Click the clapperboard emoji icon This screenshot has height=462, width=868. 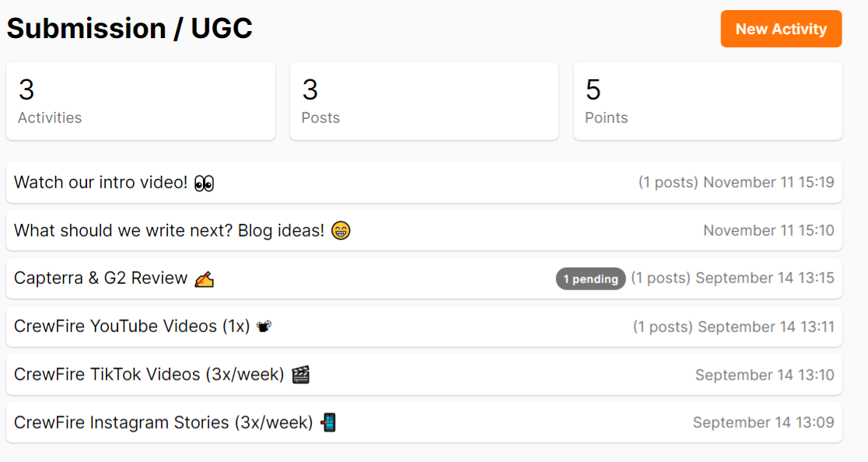[300, 375]
